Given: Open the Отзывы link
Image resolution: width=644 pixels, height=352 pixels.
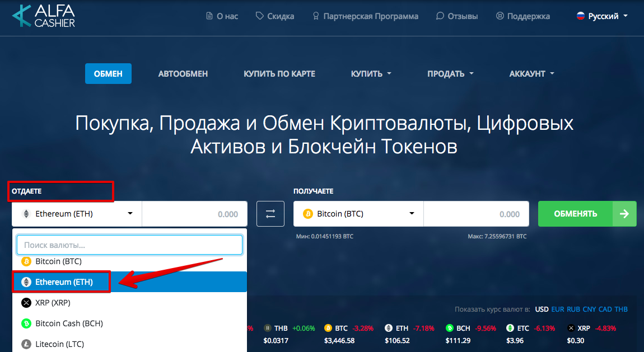Looking at the screenshot, I should click(457, 16).
